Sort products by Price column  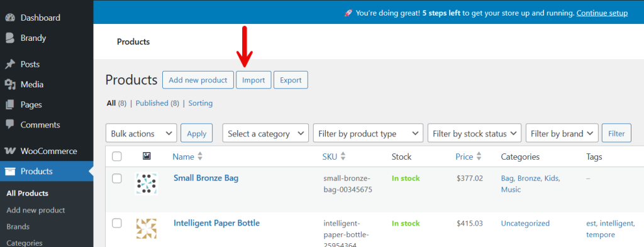(x=464, y=156)
